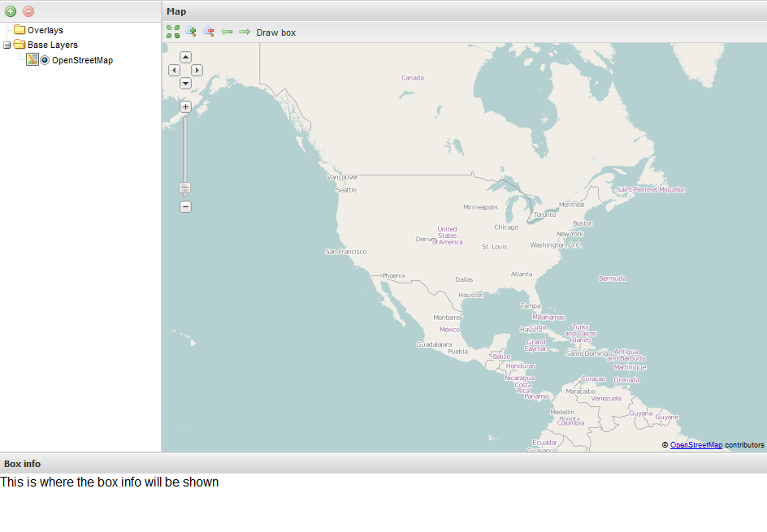767x532 pixels.
Task: Select the OpenStreetMap base layer radio button
Action: point(45,60)
